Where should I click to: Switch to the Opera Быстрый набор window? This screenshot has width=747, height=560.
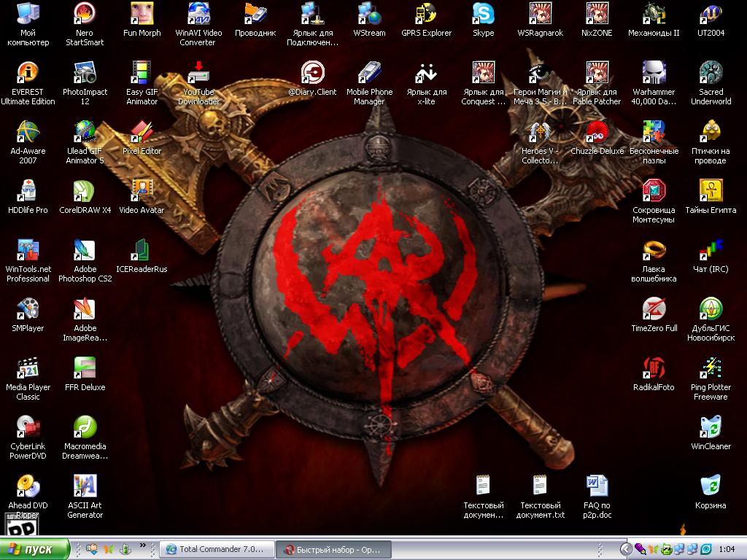coord(336,549)
